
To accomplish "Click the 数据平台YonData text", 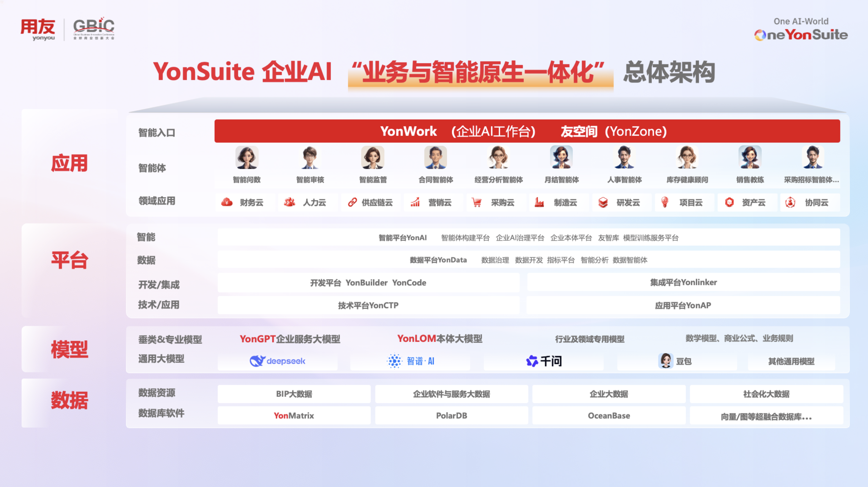I will point(438,260).
